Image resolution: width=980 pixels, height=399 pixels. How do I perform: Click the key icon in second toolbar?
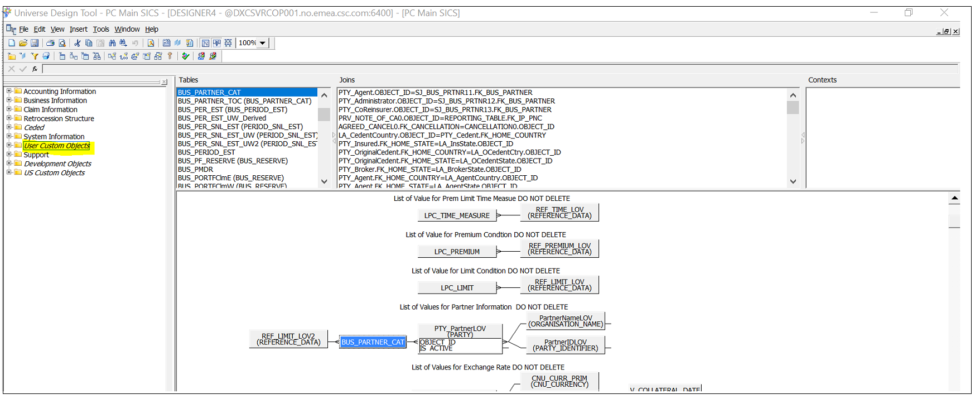[170, 56]
